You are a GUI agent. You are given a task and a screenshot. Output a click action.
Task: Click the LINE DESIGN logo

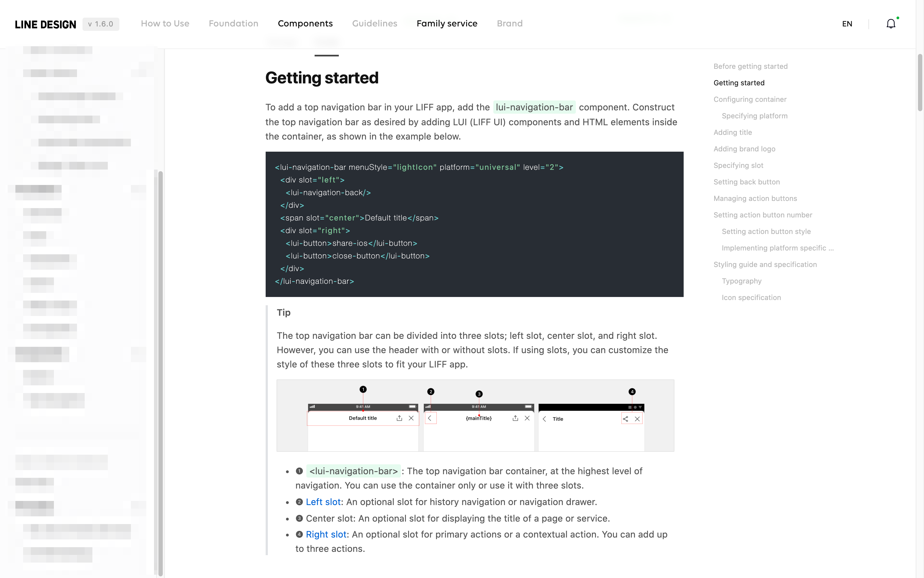click(45, 24)
